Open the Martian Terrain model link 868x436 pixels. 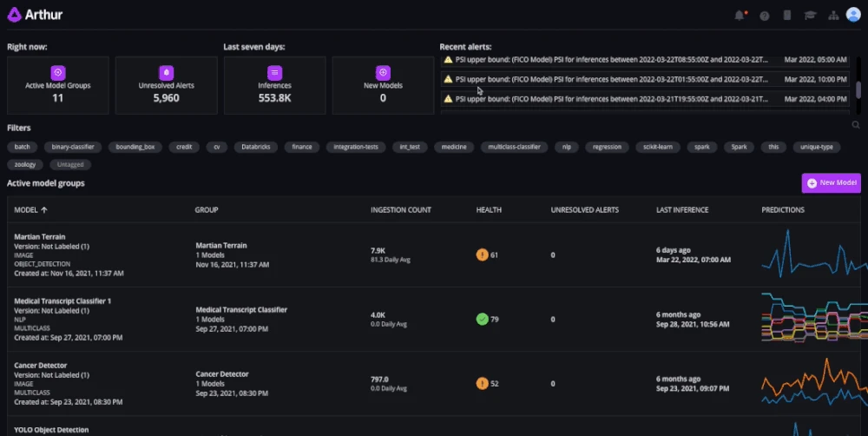point(39,236)
